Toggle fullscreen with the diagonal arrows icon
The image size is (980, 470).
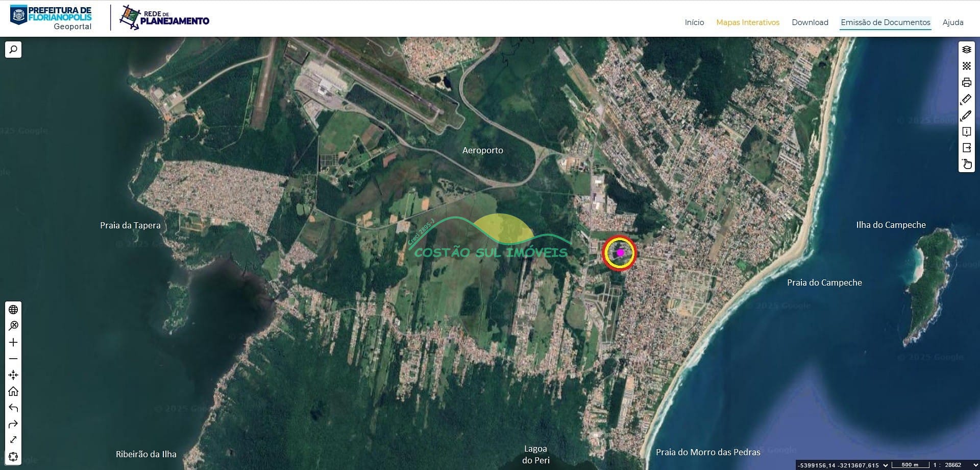13,440
